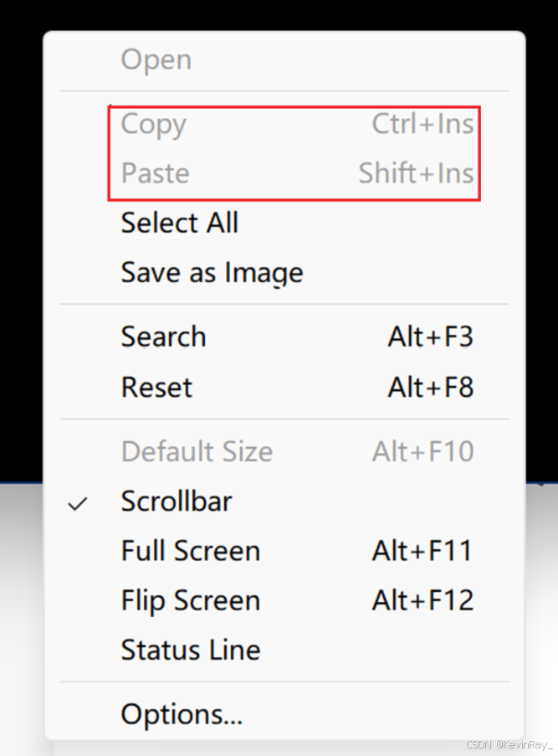
Task: Select Save as Image entry
Action: 284,272
